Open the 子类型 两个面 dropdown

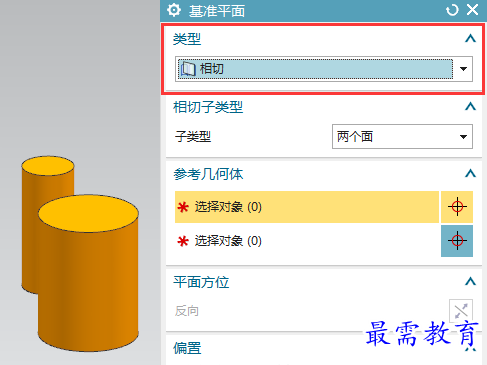402,136
